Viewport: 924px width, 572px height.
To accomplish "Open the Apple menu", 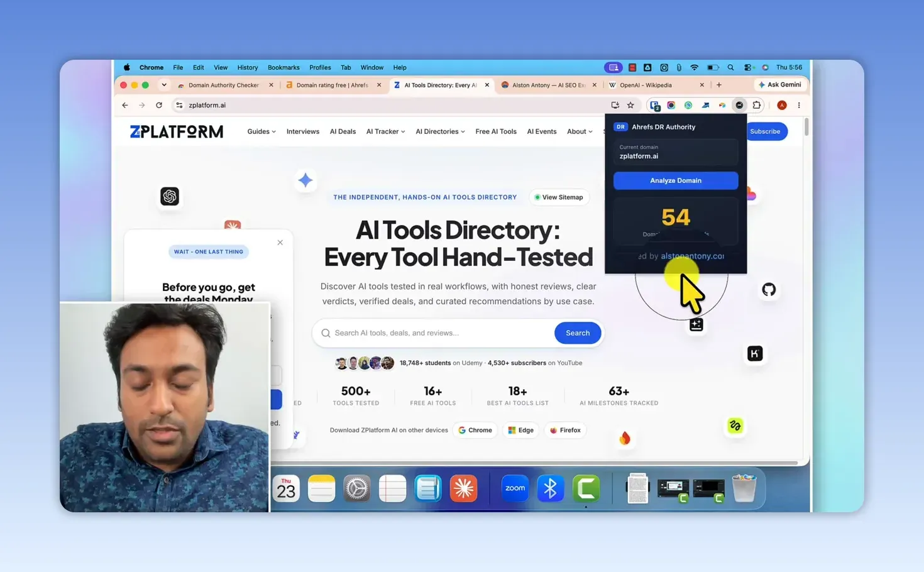I will [127, 67].
